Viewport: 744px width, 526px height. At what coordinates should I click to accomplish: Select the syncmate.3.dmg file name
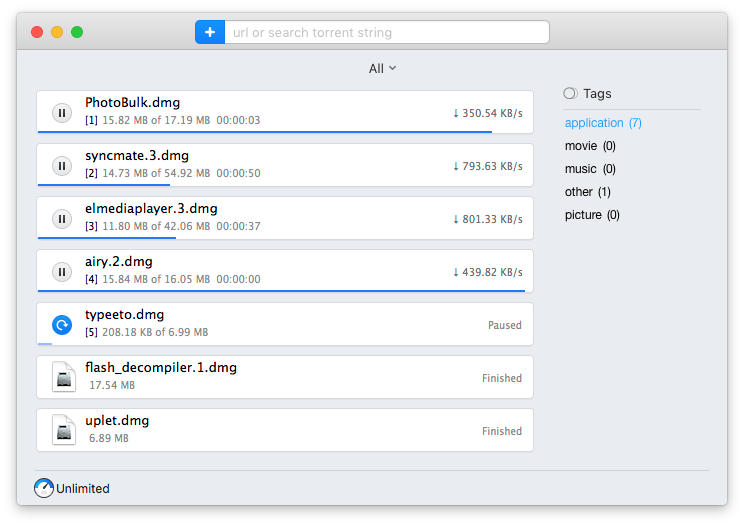click(137, 156)
